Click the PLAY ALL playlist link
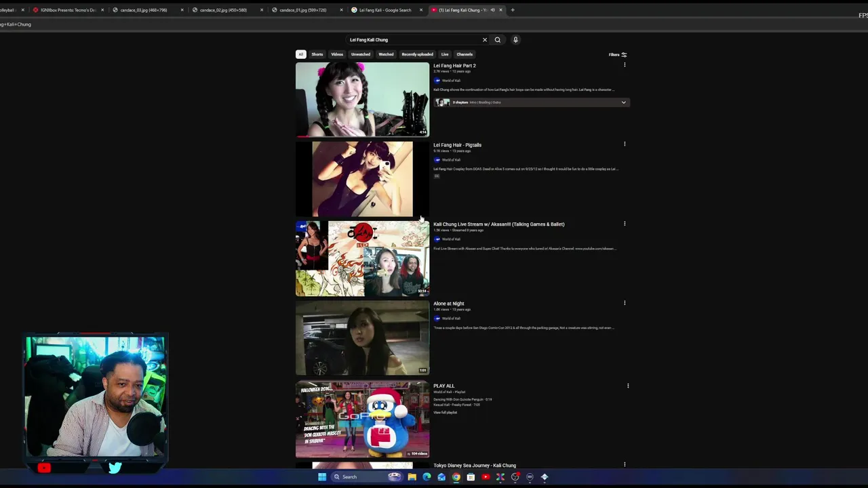Viewport: 868px width, 488px height. pyautogui.click(x=443, y=386)
